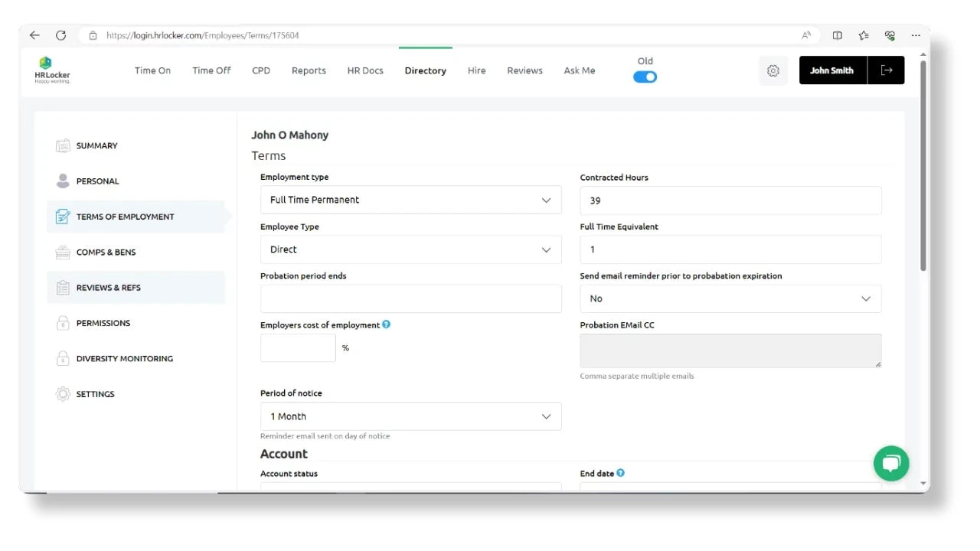Open the Employee Type dropdown
980x551 pixels.
(410, 249)
